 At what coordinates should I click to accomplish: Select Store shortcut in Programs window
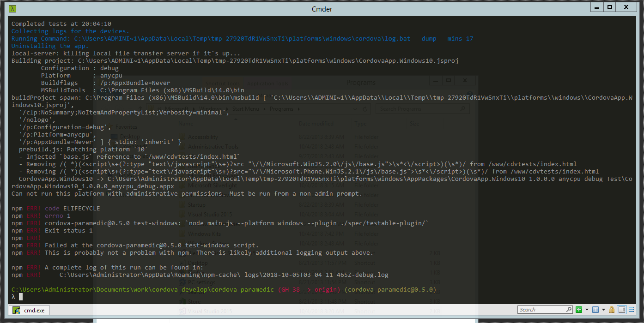point(194,302)
